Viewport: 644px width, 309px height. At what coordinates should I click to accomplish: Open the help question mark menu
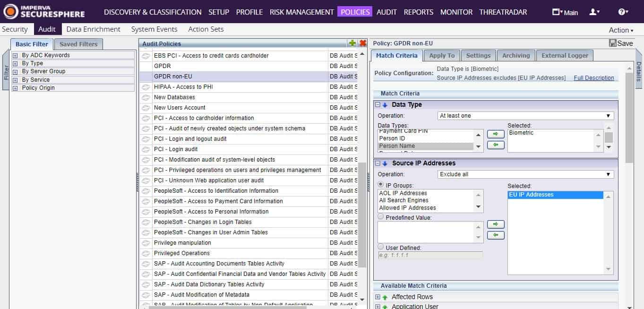pyautogui.click(x=623, y=12)
